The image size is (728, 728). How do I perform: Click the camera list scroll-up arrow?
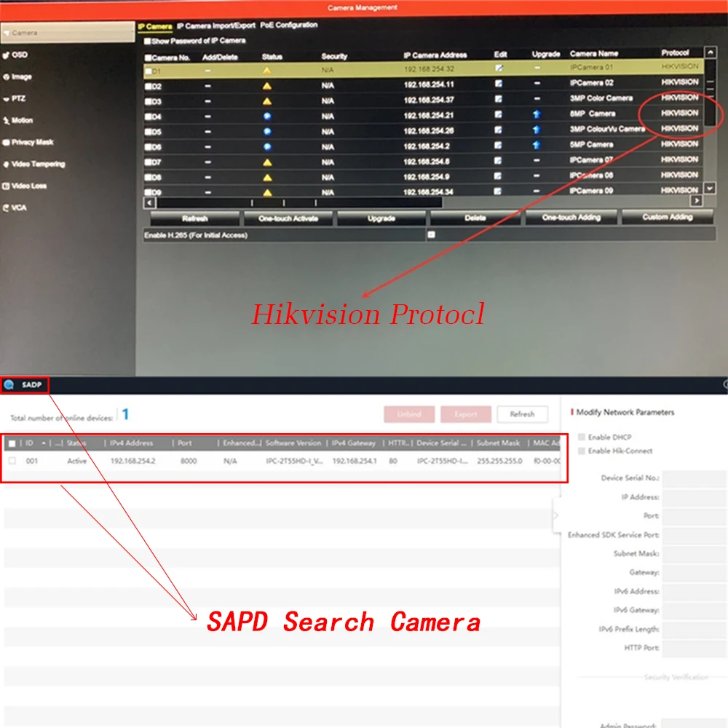[710, 52]
